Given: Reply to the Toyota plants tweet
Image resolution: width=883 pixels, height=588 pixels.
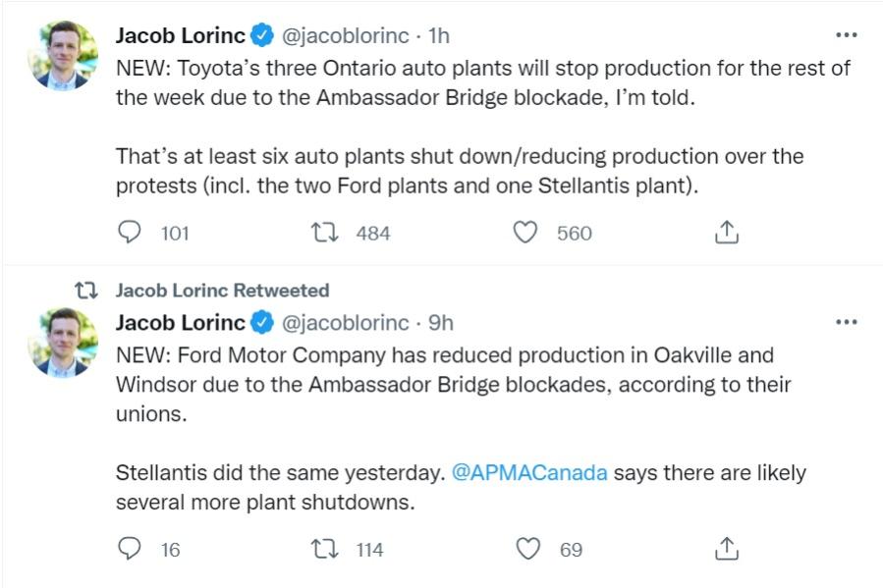Looking at the screenshot, I should coord(130,233).
